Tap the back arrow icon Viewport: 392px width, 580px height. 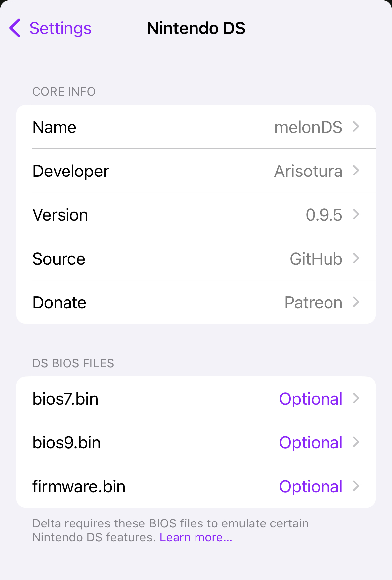click(15, 28)
